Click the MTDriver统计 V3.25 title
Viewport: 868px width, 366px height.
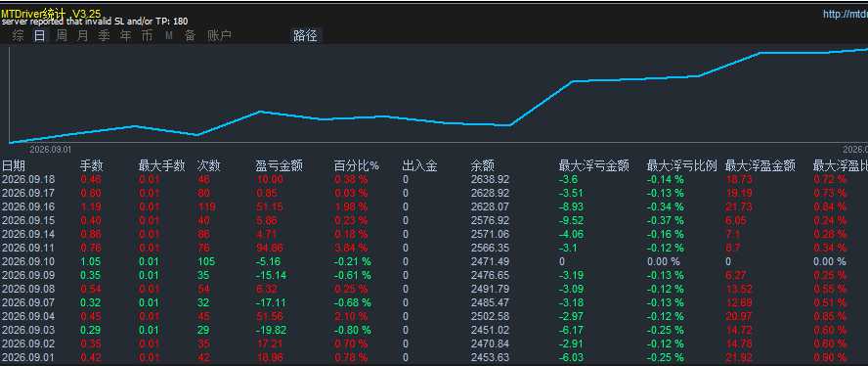(x=51, y=14)
